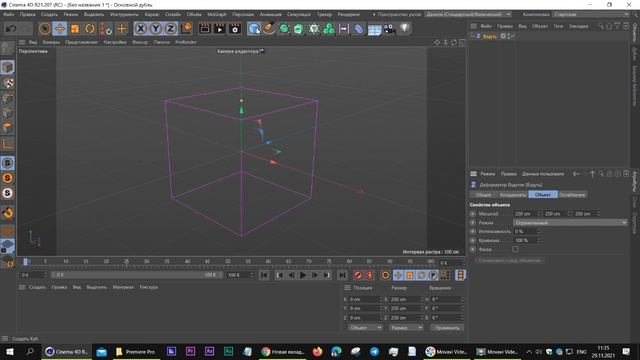
Task: Open the layout dropdown in top bar
Action: pyautogui.click(x=591, y=14)
